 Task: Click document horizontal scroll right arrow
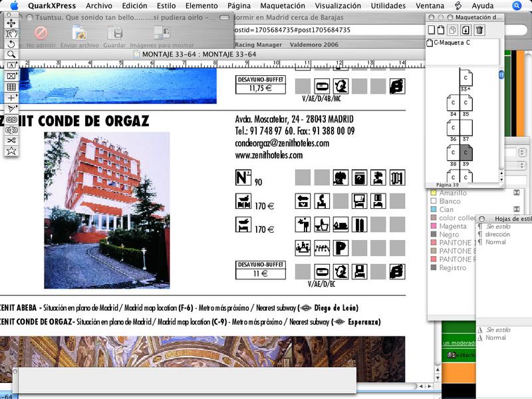coord(430,386)
